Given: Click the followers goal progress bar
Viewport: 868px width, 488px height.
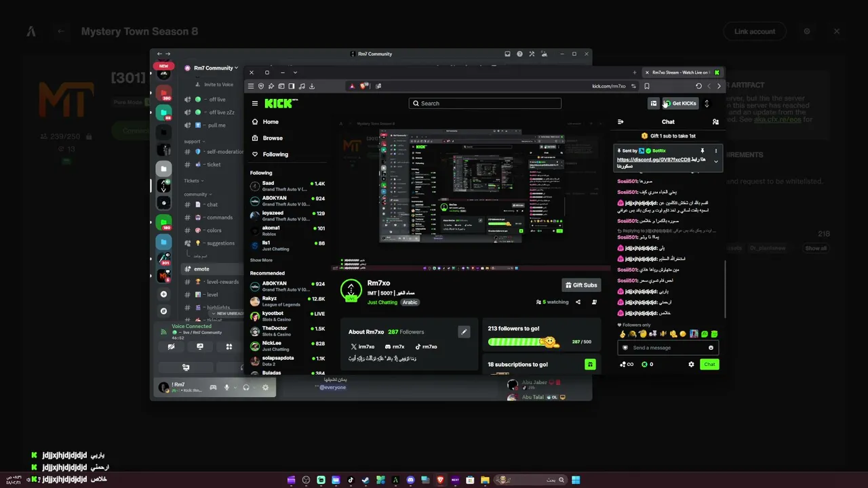Looking at the screenshot, I should click(x=522, y=342).
